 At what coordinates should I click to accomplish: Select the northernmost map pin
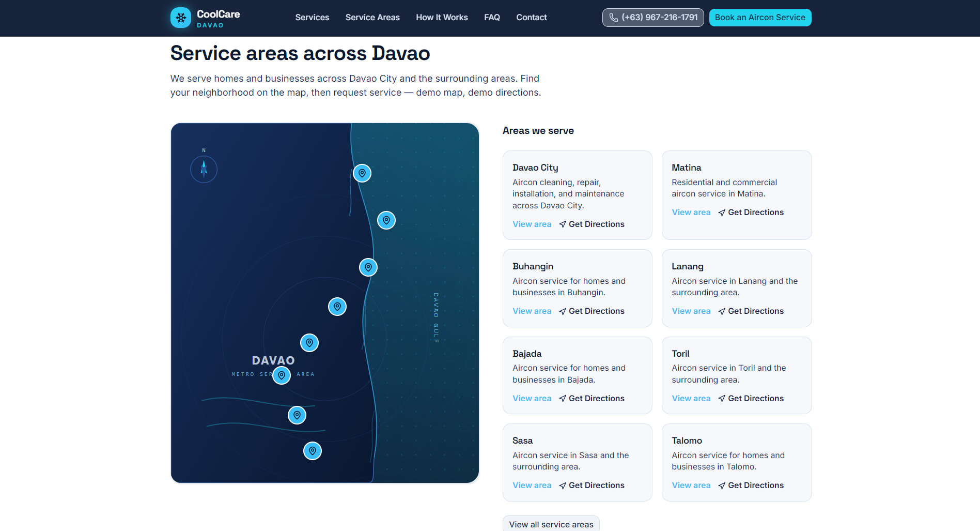coord(362,173)
